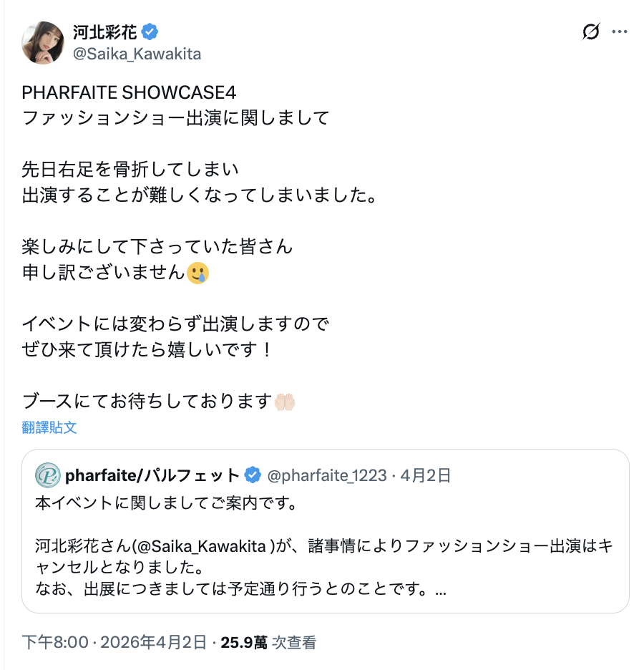Click verified badge beside pharfaite/パルフェット
644x670 pixels.
(x=253, y=475)
